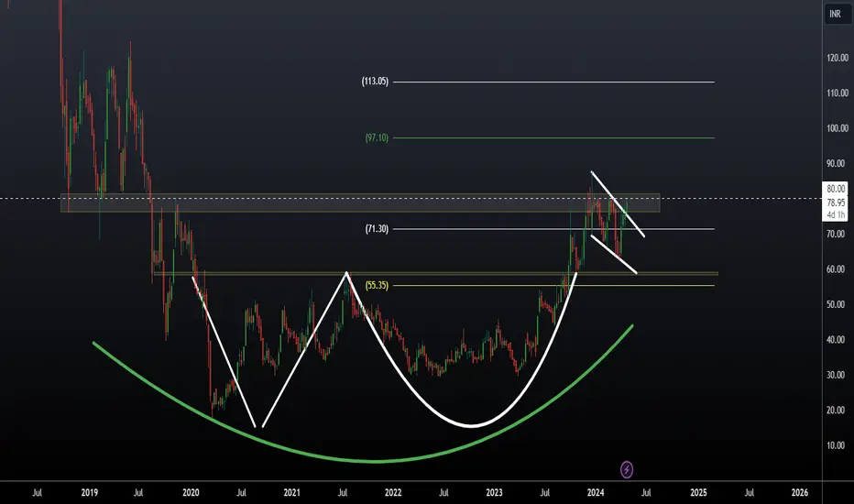Image resolution: width=854 pixels, height=504 pixels.
Task: Click the purple lightning bolt event icon
Action: tap(627, 470)
